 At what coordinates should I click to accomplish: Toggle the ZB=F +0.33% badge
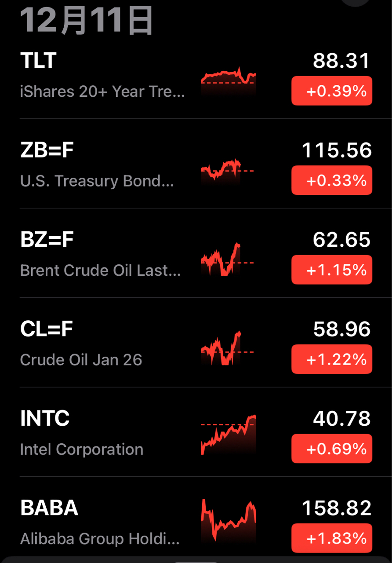click(332, 180)
